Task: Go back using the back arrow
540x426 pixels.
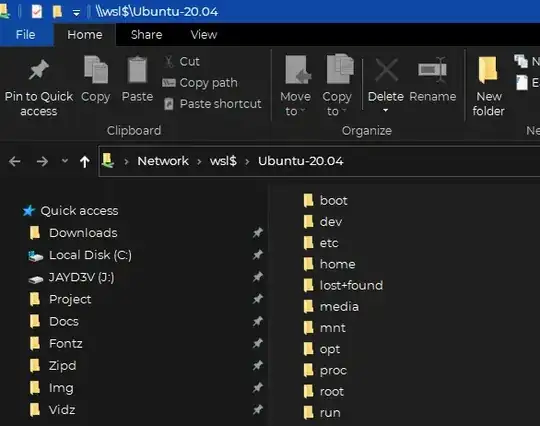Action: coord(15,161)
